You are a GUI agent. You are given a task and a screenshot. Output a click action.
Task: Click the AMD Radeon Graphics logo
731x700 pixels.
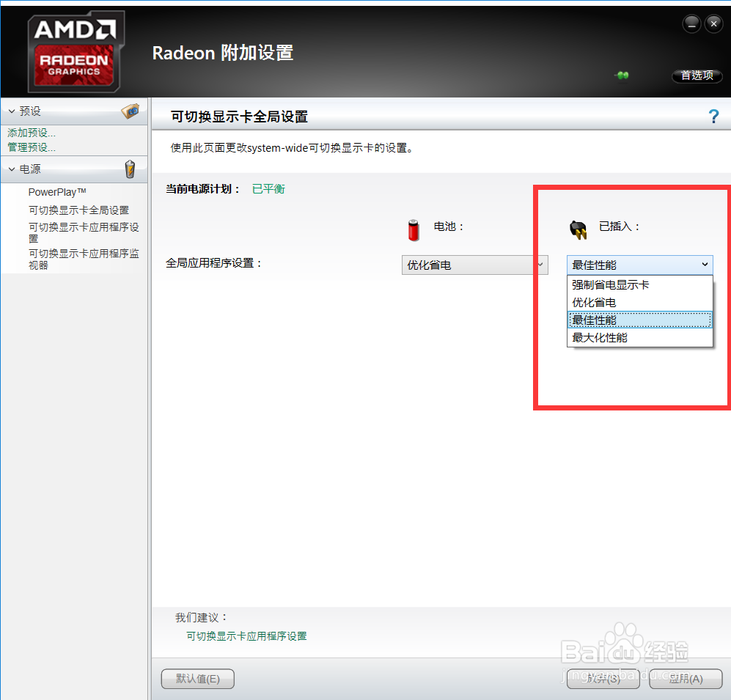[x=75, y=50]
